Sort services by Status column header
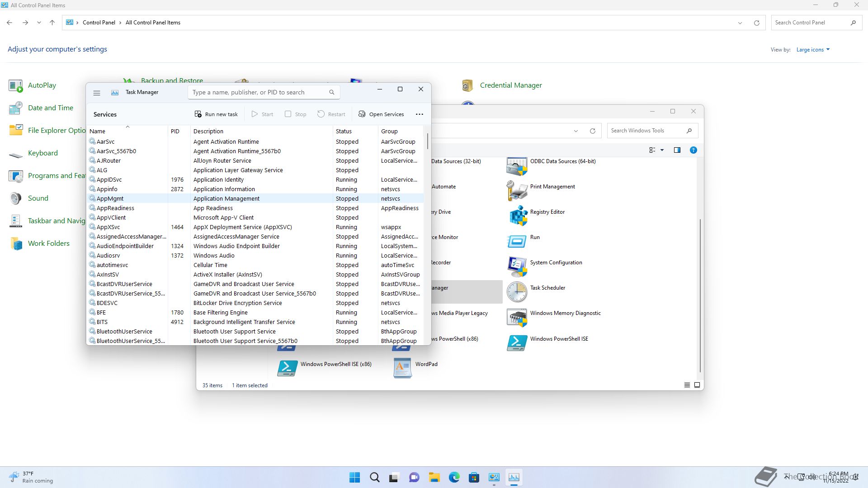868x488 pixels. point(355,131)
